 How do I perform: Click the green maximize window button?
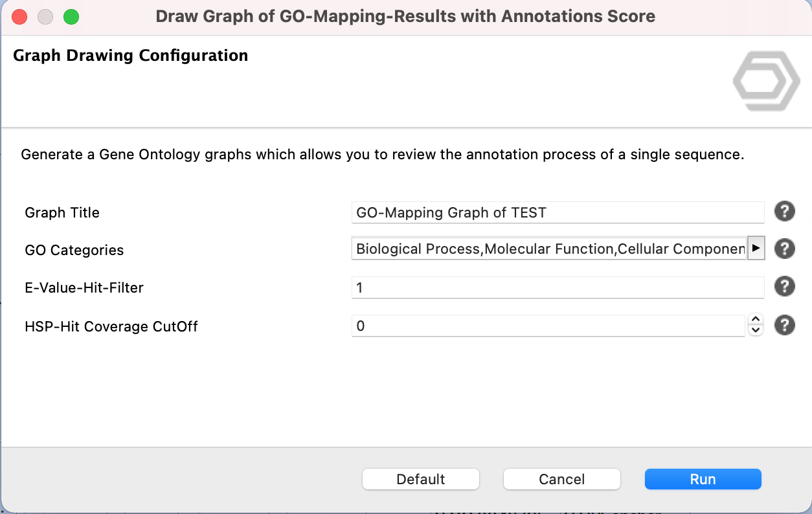71,17
